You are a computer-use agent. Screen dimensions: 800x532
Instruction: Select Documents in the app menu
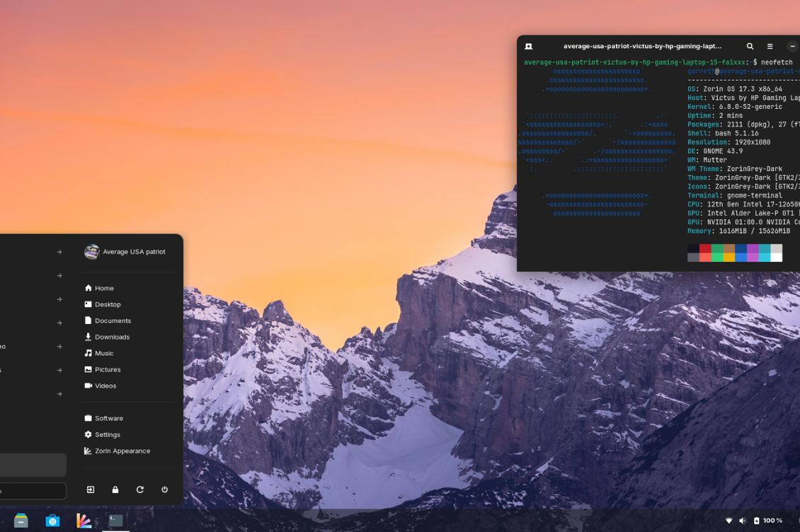(x=112, y=320)
